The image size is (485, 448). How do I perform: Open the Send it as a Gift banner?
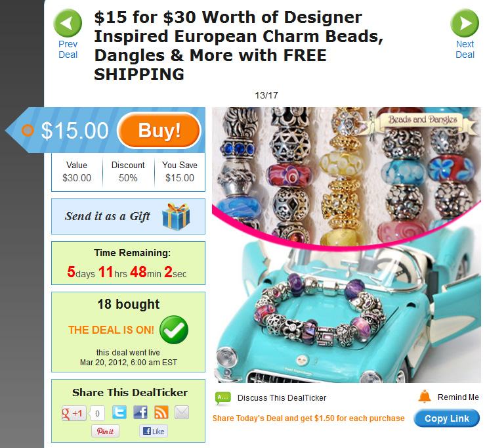(x=128, y=216)
